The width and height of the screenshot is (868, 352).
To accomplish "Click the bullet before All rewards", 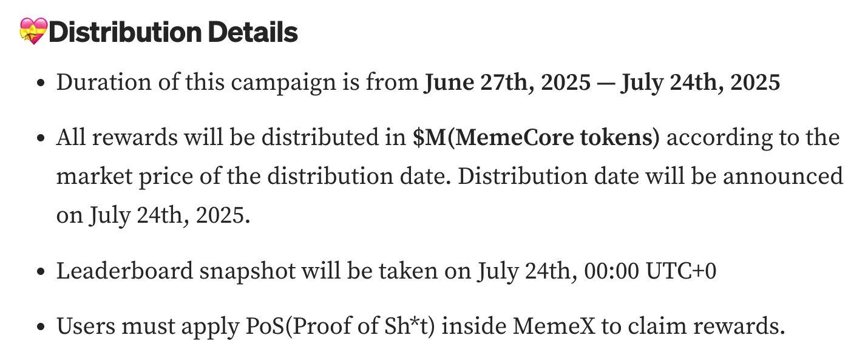I will pyautogui.click(x=41, y=139).
